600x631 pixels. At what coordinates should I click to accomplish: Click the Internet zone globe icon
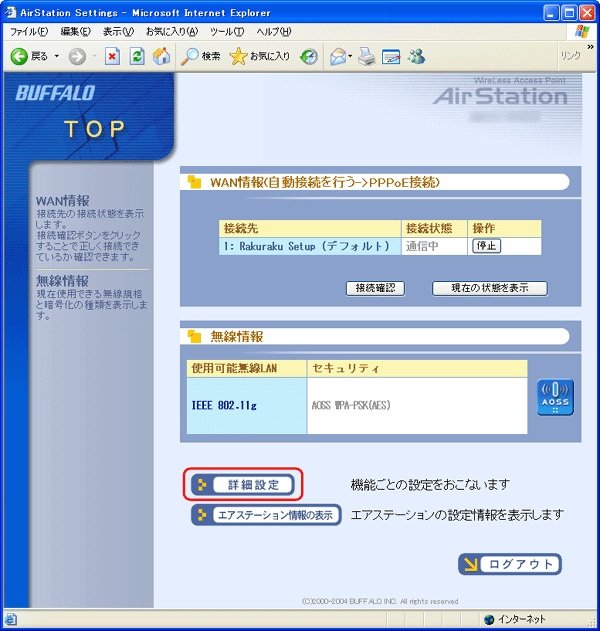489,619
